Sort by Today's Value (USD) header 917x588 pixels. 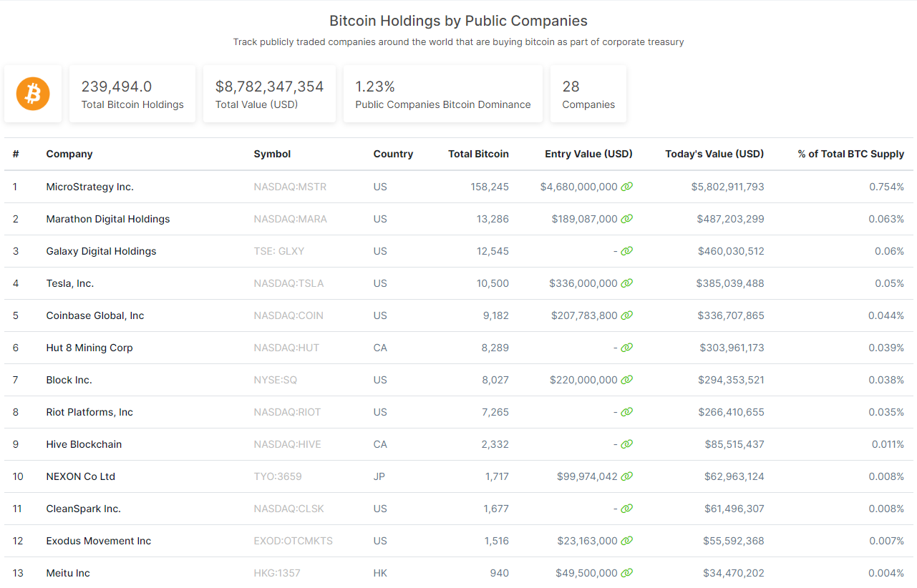coord(714,154)
